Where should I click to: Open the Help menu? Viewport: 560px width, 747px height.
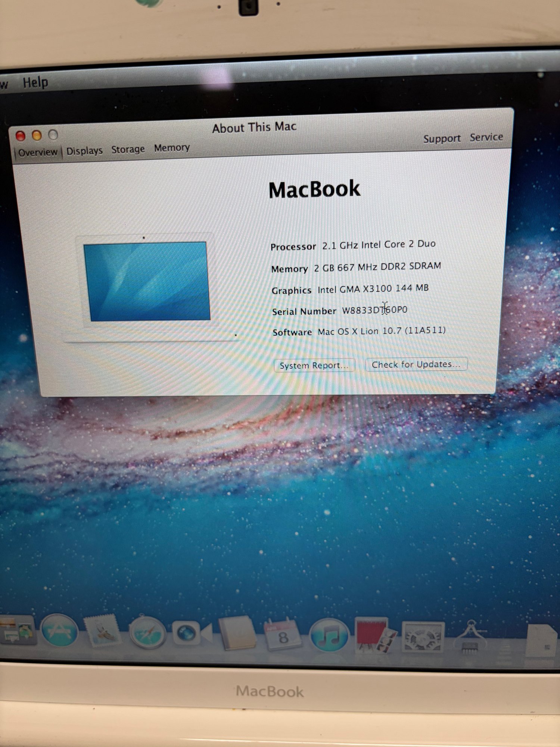(x=35, y=82)
